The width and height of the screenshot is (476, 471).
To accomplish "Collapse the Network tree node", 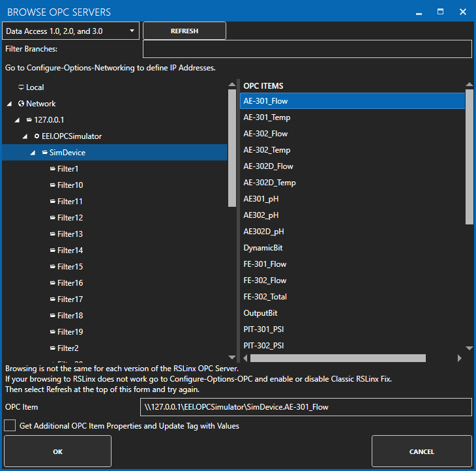I will (9, 104).
